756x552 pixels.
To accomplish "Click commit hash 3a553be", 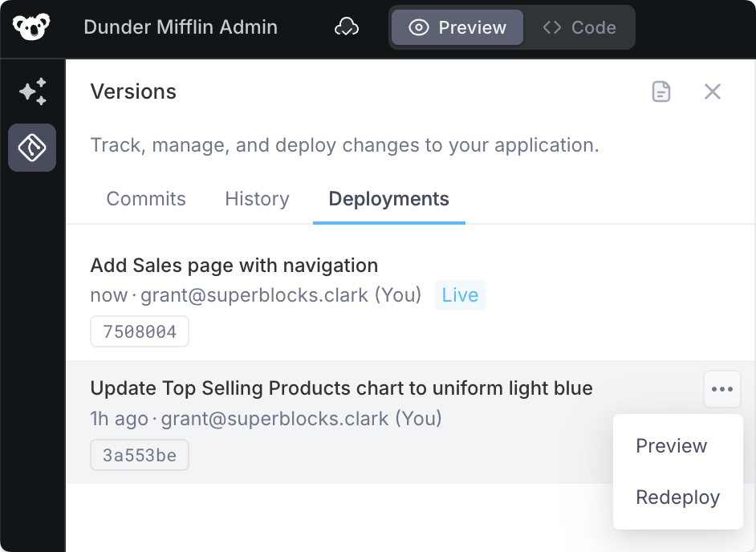I will [140, 455].
